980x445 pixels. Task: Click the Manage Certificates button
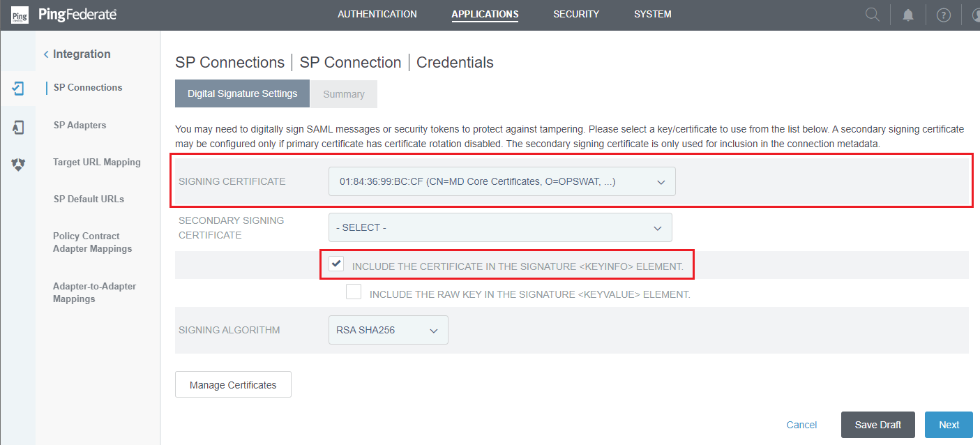(x=233, y=384)
